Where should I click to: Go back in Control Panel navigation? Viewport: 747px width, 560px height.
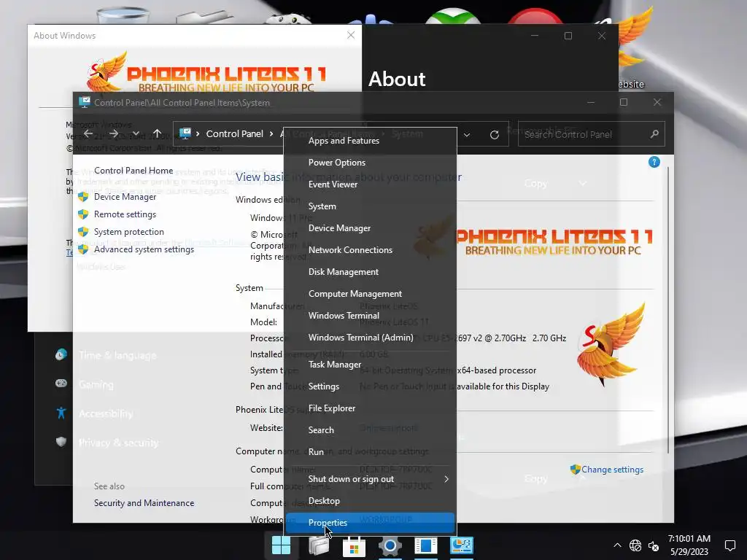pyautogui.click(x=88, y=134)
